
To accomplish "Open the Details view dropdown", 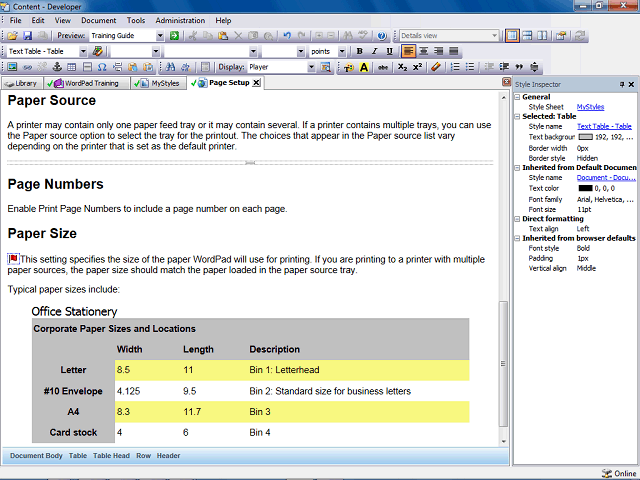I will click(494, 36).
